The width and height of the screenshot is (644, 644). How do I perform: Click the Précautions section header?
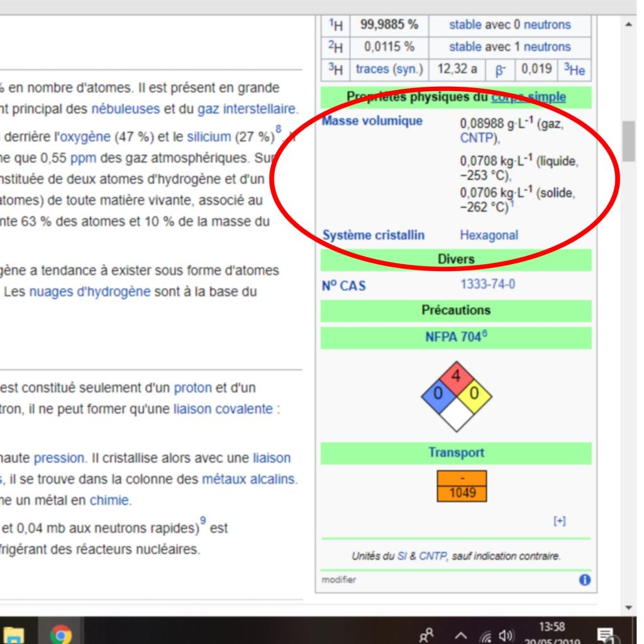point(456,311)
